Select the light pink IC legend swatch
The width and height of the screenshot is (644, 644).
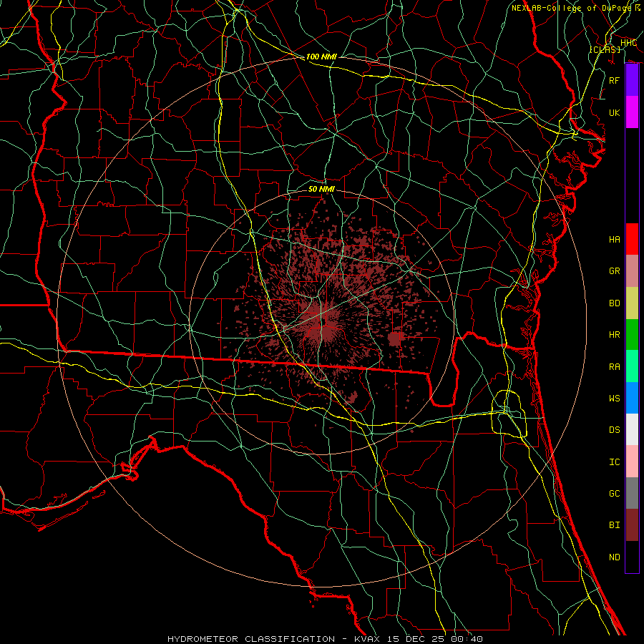pyautogui.click(x=632, y=462)
